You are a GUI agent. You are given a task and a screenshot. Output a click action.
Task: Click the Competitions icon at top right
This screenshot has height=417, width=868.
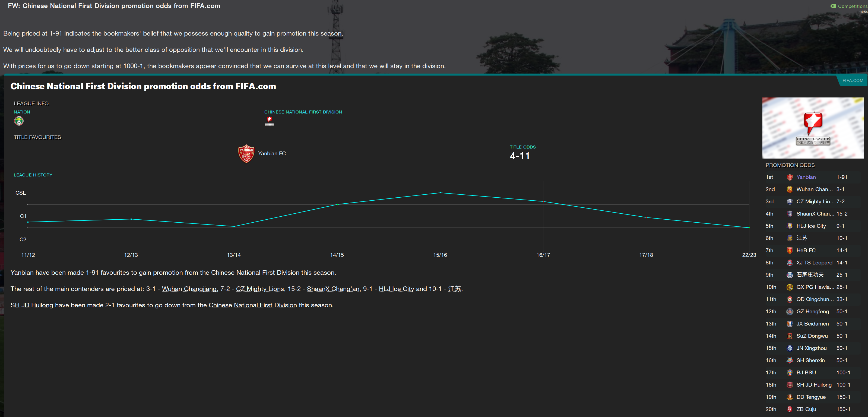point(833,6)
